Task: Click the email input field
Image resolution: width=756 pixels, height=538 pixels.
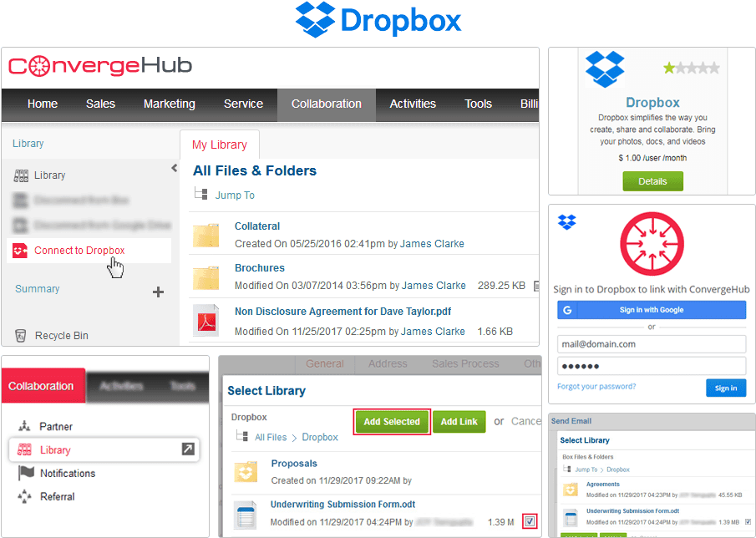Action: click(x=652, y=344)
